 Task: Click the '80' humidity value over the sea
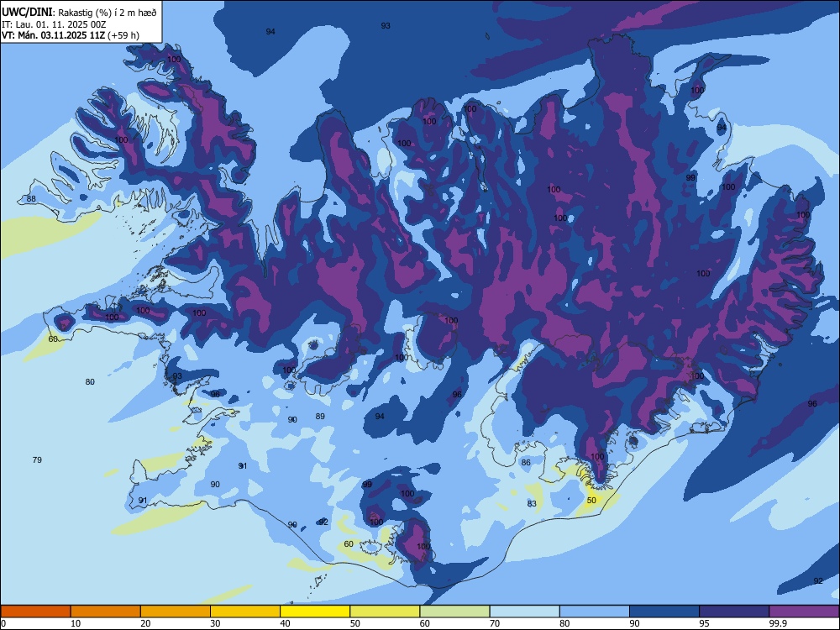pyautogui.click(x=90, y=382)
